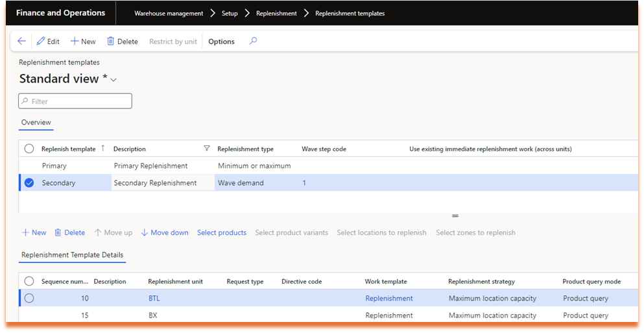Select the row checkbox for sequence 10
Screen dimensions: 644x333
[29, 299]
